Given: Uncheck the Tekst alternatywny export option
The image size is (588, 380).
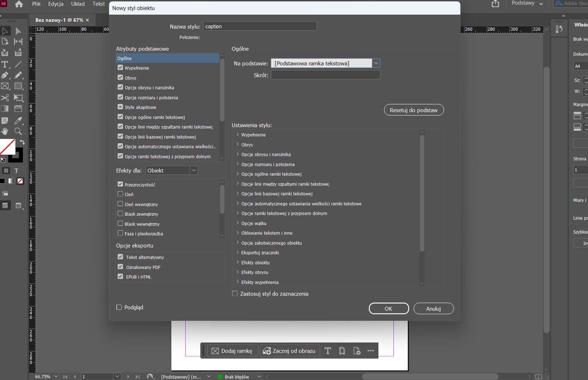Looking at the screenshot, I should (x=120, y=257).
